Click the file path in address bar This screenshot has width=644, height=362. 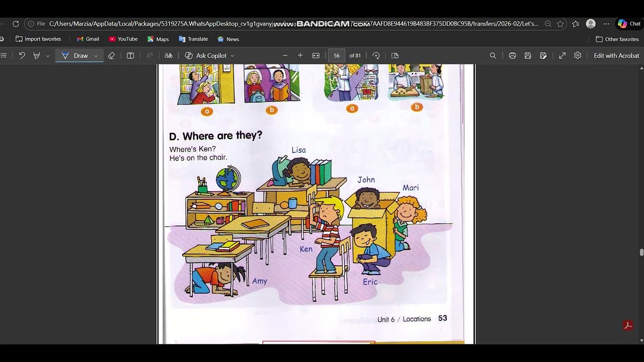tap(294, 24)
